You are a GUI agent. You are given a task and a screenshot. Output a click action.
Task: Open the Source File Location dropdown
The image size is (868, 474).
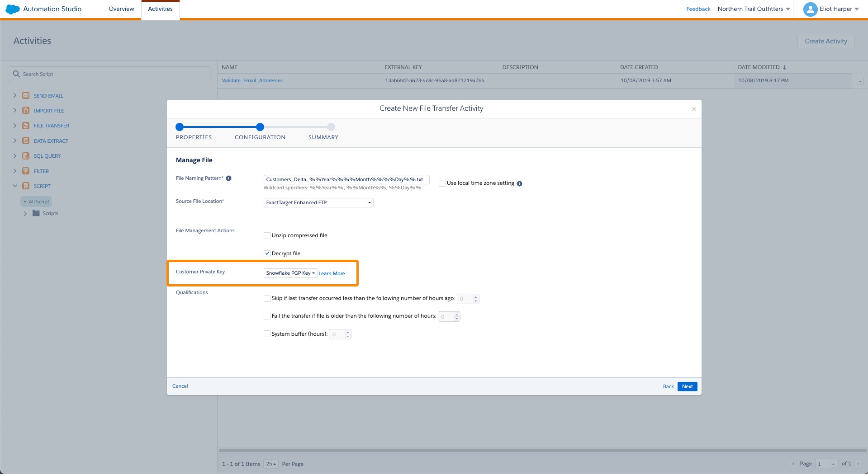(x=318, y=202)
